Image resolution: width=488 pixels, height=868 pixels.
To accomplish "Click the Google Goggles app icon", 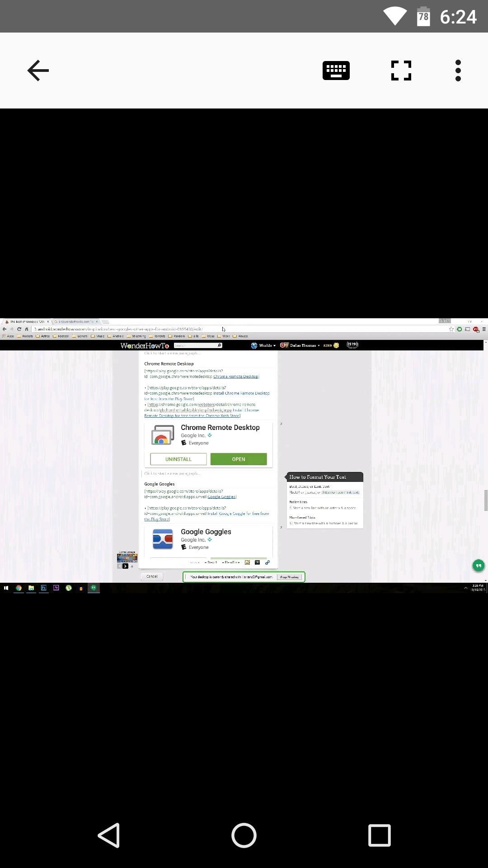I will (x=163, y=539).
